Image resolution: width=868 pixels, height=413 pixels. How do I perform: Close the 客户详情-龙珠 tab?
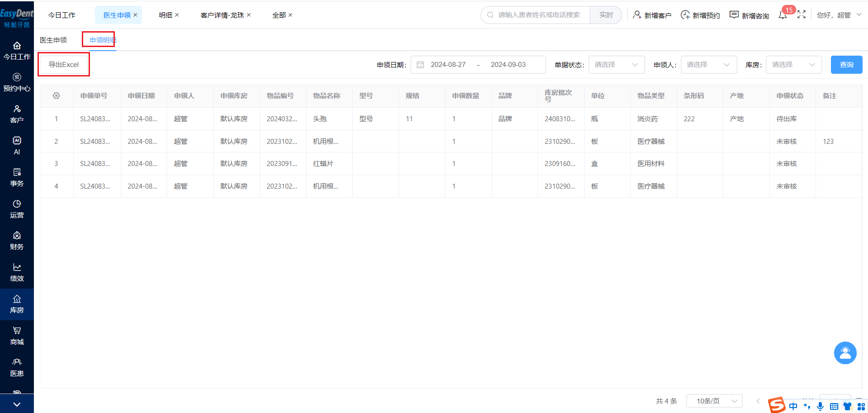[x=249, y=15]
